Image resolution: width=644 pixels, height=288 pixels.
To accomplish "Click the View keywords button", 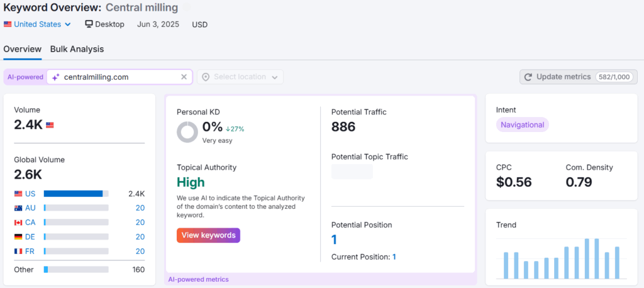I will coord(209,235).
